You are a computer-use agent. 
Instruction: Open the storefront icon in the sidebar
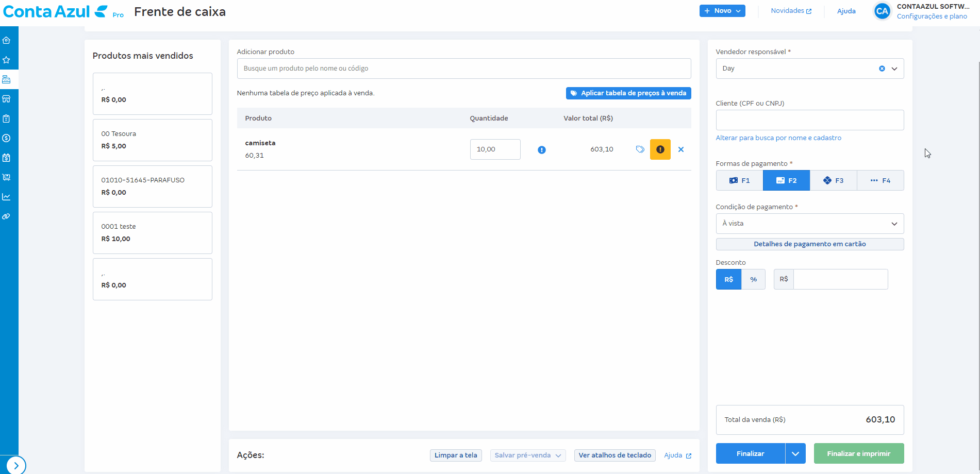[x=7, y=99]
